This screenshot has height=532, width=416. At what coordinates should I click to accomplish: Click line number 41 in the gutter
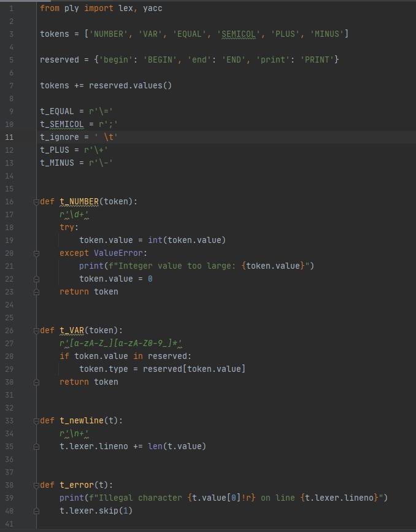(9, 524)
